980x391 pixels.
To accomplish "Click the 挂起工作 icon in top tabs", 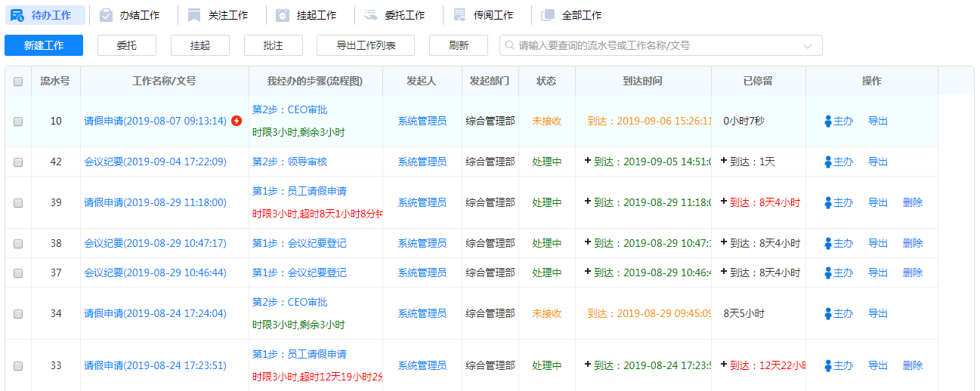I will pos(283,15).
